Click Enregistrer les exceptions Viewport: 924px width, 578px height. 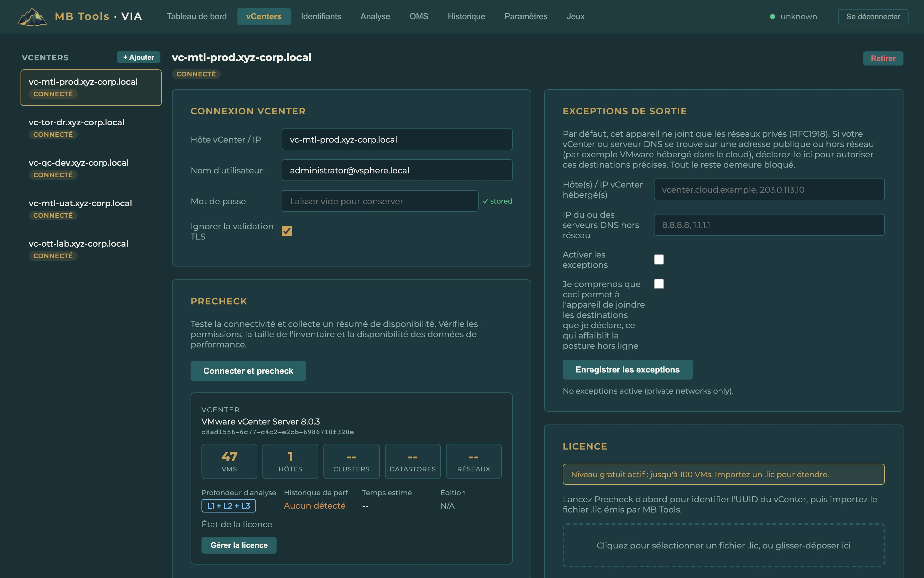pyautogui.click(x=627, y=370)
